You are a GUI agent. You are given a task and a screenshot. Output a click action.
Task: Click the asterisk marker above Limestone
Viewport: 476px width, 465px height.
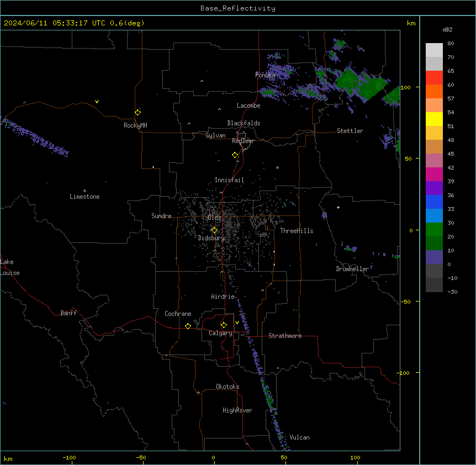coord(84,191)
